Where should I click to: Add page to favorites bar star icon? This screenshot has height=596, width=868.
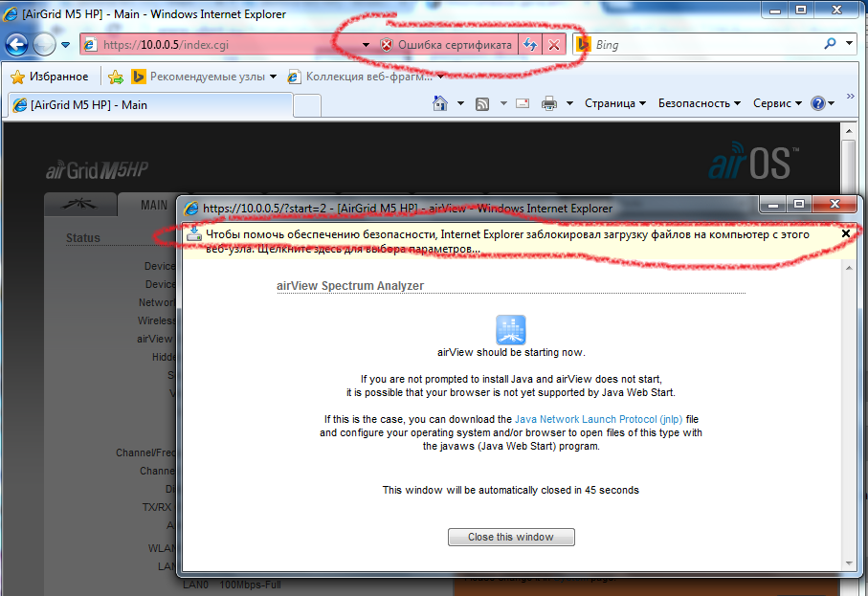coord(116,77)
